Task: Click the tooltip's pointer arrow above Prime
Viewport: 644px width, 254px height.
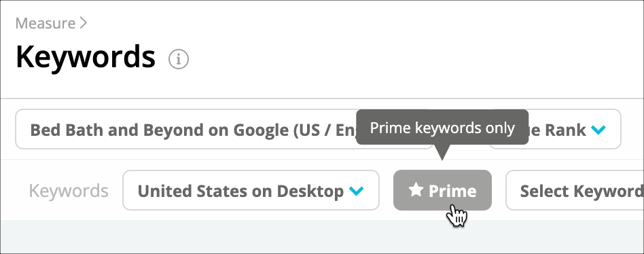Action: point(442,152)
